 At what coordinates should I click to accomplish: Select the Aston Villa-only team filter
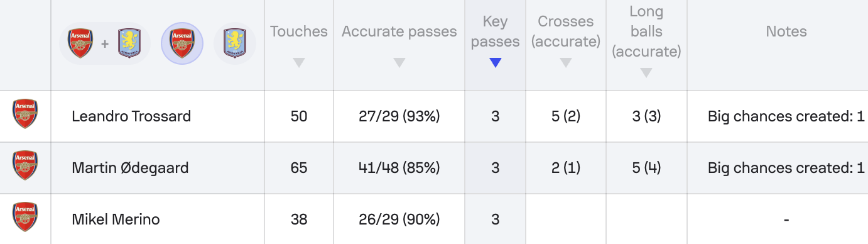(235, 44)
